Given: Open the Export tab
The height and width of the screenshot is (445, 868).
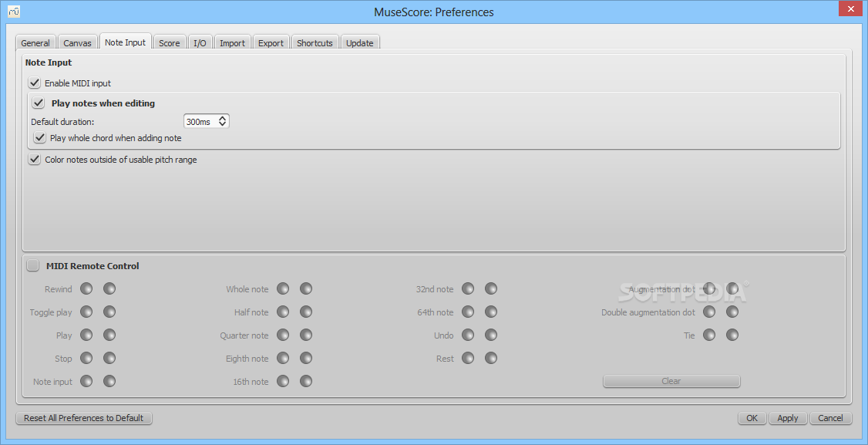Looking at the screenshot, I should [271, 42].
